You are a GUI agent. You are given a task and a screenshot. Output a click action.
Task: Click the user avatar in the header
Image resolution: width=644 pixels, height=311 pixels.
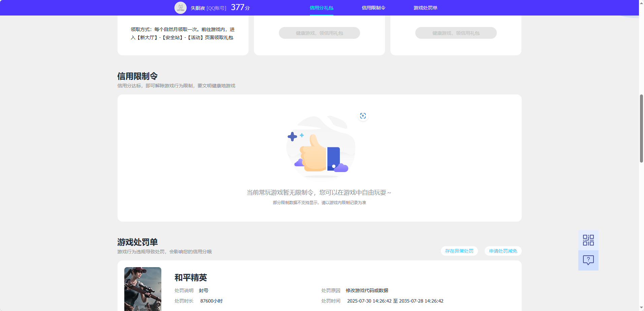181,7
